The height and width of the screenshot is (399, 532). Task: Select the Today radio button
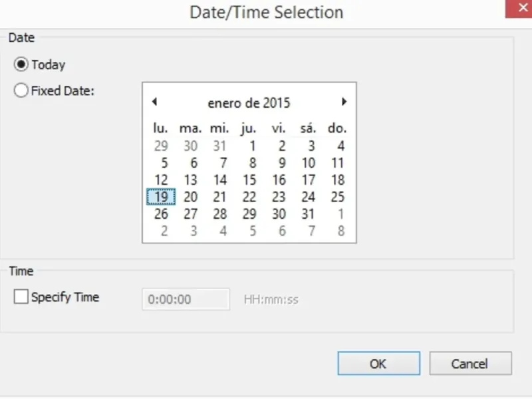click(x=22, y=65)
